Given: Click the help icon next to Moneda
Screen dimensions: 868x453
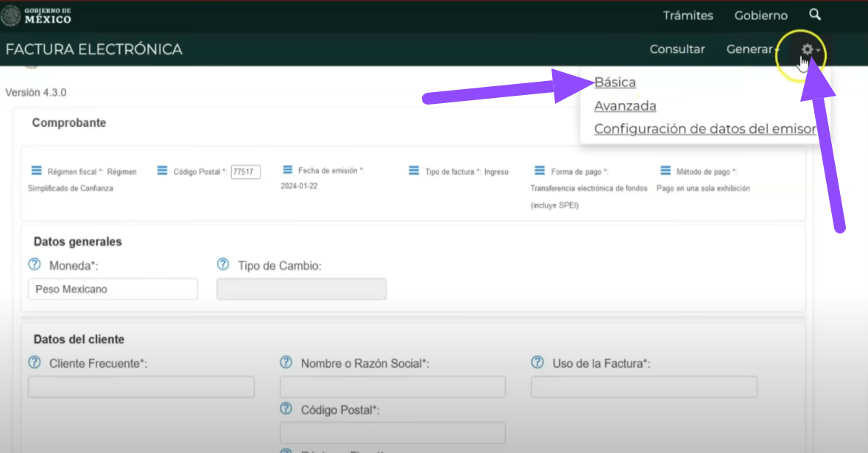Looking at the screenshot, I should pos(34,264).
